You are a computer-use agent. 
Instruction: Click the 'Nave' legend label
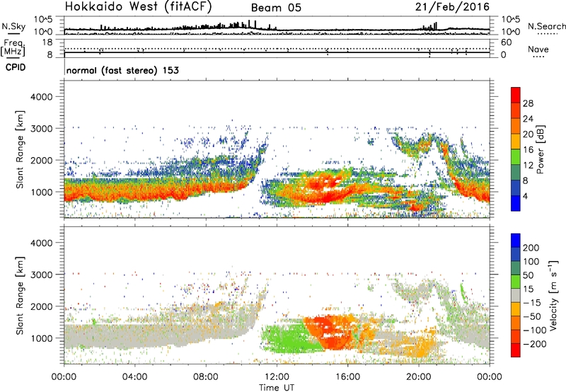538,50
